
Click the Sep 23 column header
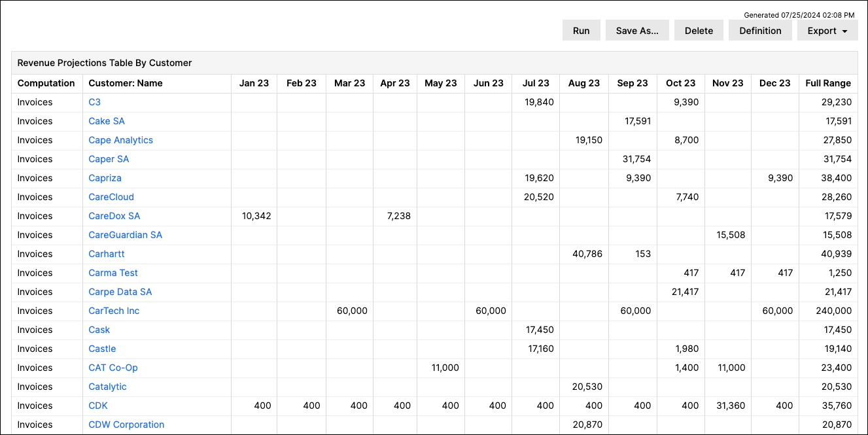click(633, 83)
